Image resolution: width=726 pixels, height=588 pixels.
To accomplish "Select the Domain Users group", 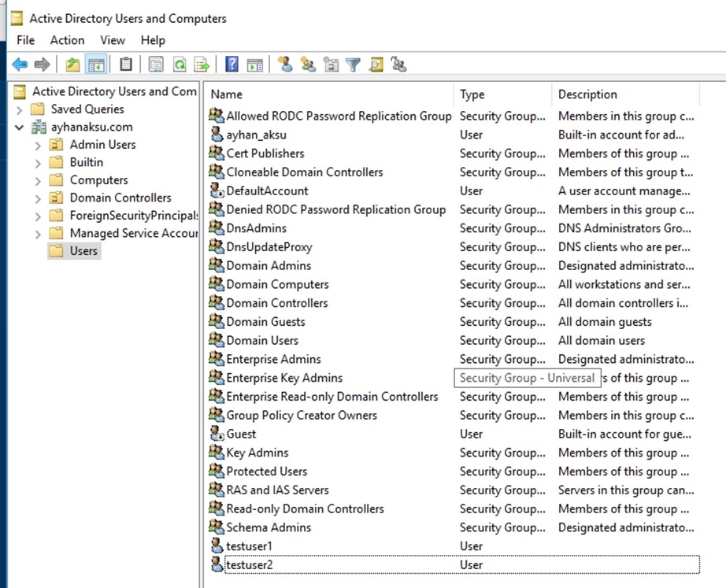I will (262, 340).
